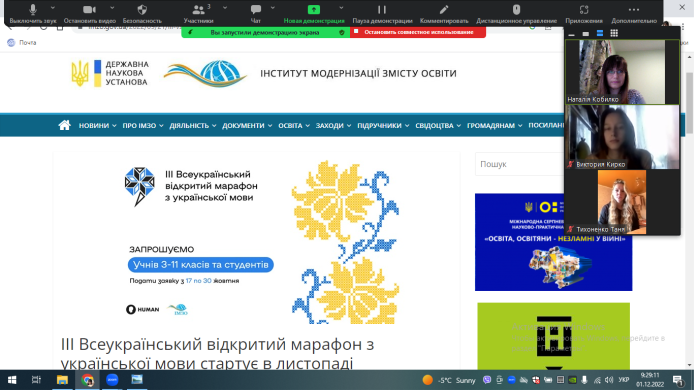This screenshot has width=700, height=391.
Task: Click Остановить совместное использование button
Action: click(x=418, y=32)
